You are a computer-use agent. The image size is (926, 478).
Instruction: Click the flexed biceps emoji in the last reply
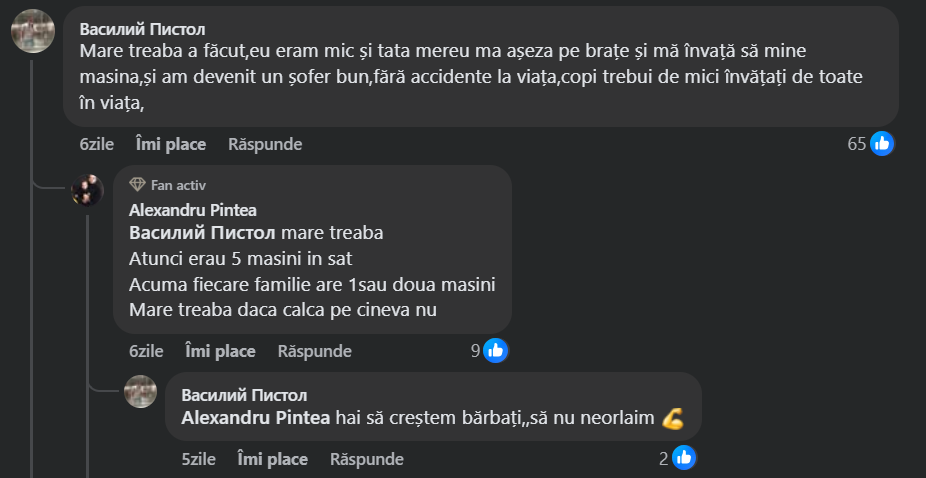673,420
